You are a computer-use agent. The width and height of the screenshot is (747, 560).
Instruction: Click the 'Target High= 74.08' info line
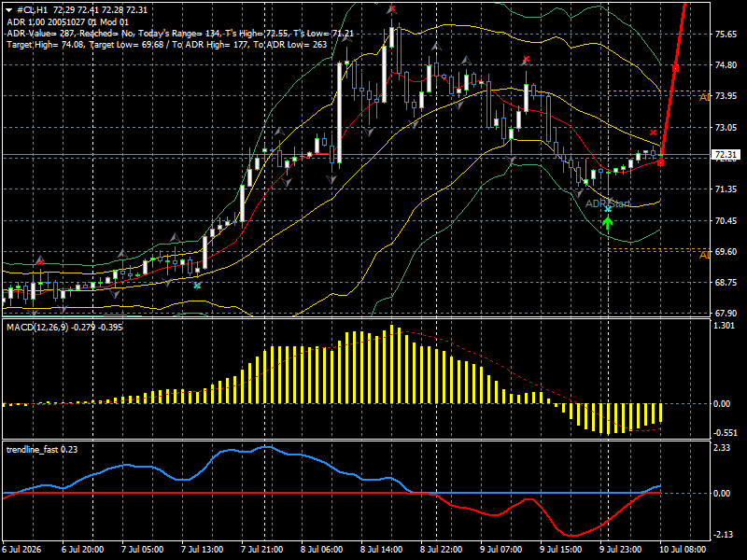point(167,45)
